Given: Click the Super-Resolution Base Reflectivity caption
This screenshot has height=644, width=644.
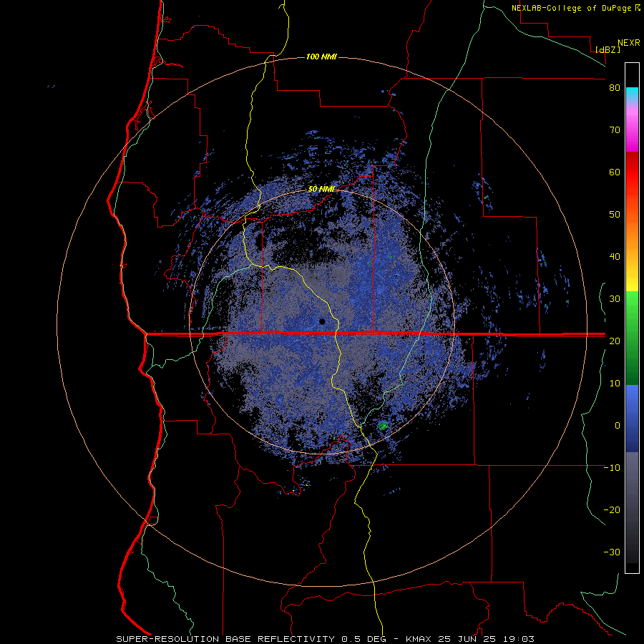Looking at the screenshot, I should coord(325,639).
